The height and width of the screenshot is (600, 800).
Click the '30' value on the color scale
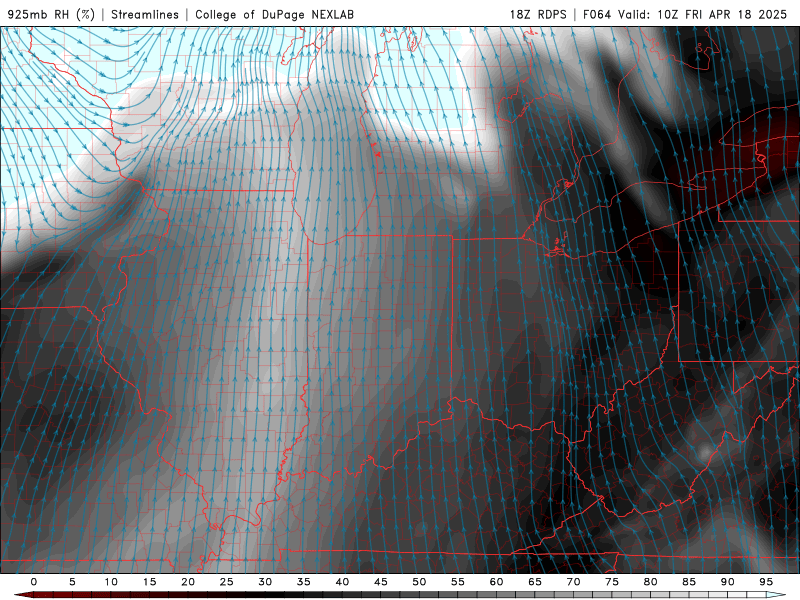(x=265, y=582)
